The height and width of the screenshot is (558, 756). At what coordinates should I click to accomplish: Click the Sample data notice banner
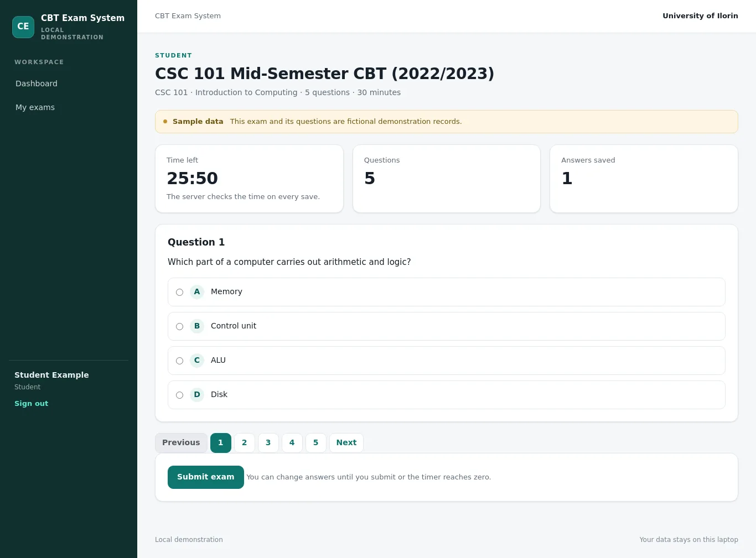(447, 122)
